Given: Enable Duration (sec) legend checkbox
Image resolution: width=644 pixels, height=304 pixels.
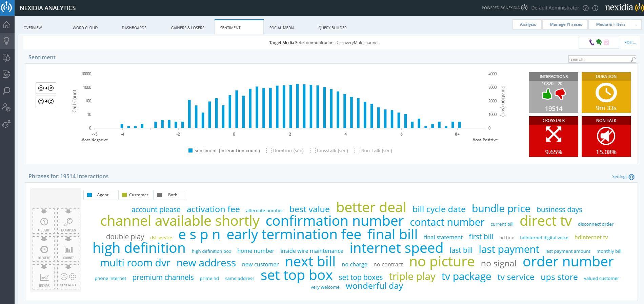Looking at the screenshot, I should tap(269, 150).
